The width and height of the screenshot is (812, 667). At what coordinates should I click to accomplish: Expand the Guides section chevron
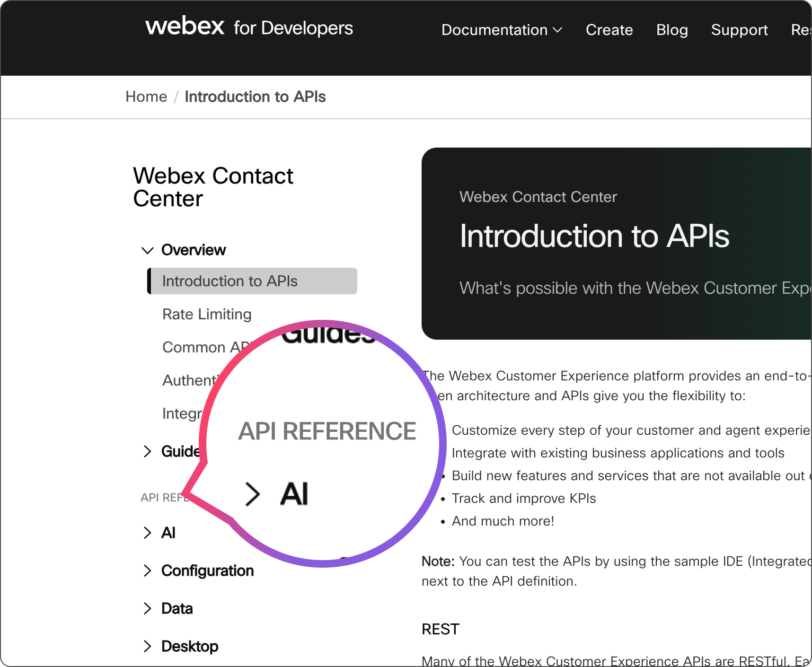click(148, 451)
